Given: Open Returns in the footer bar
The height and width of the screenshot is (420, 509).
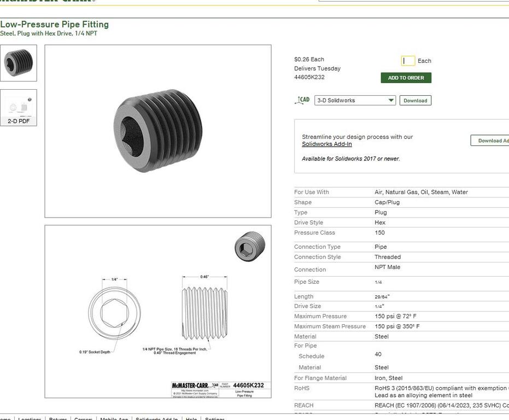Looking at the screenshot, I should [x=58, y=419].
